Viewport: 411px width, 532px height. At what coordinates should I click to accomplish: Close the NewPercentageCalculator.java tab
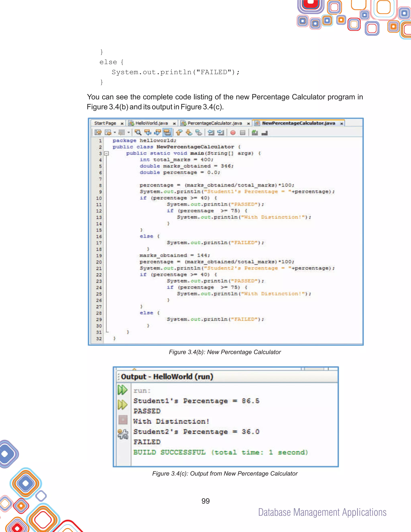click(x=342, y=124)
